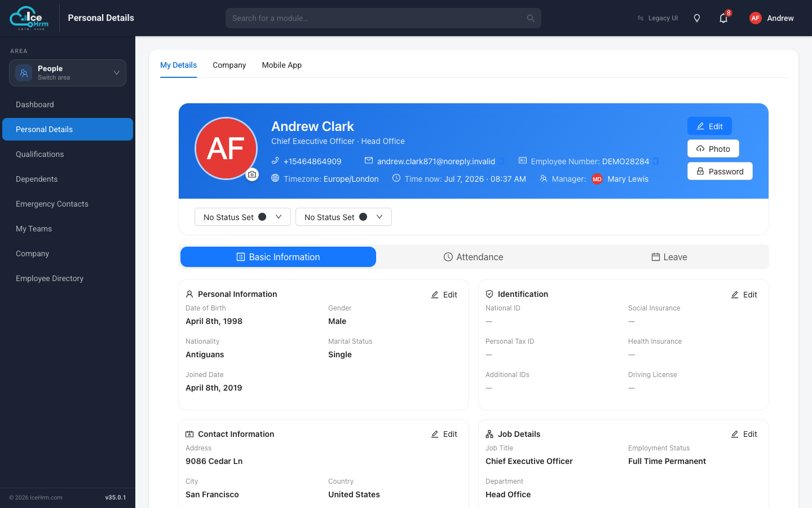Click the People area icon in sidebar
The image size is (812, 508).
24,73
